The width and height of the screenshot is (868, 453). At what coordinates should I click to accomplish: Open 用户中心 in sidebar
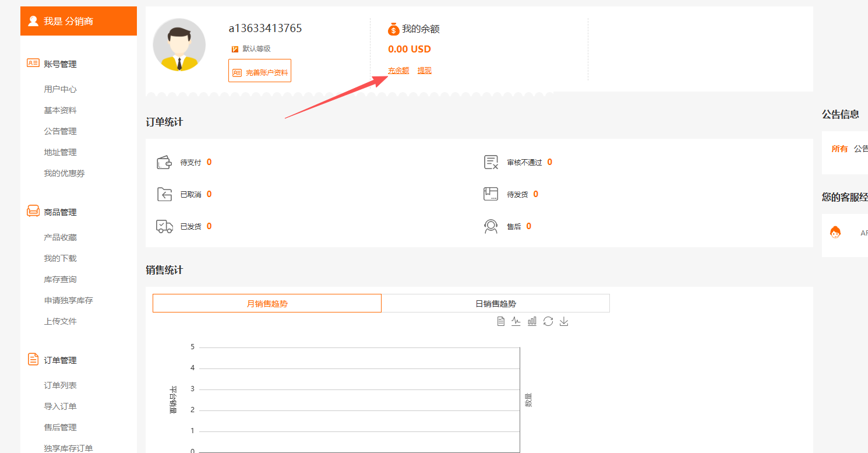[x=60, y=89]
